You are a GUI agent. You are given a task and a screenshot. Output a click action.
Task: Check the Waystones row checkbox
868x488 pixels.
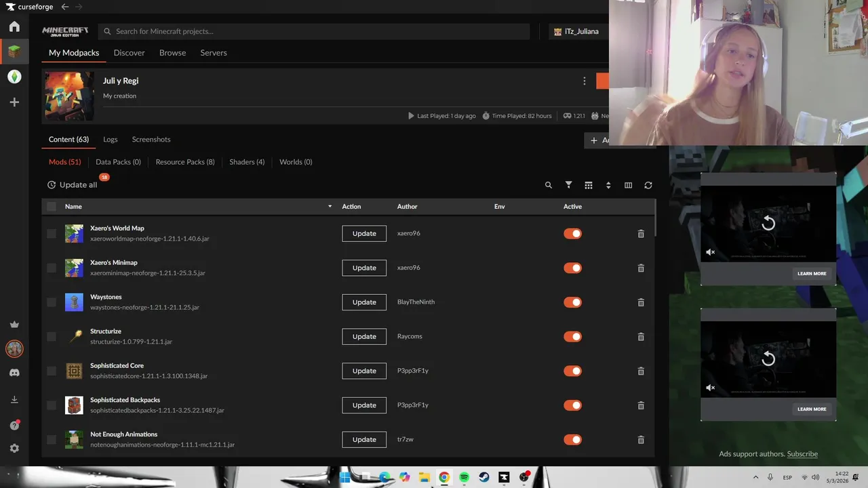[52, 302]
